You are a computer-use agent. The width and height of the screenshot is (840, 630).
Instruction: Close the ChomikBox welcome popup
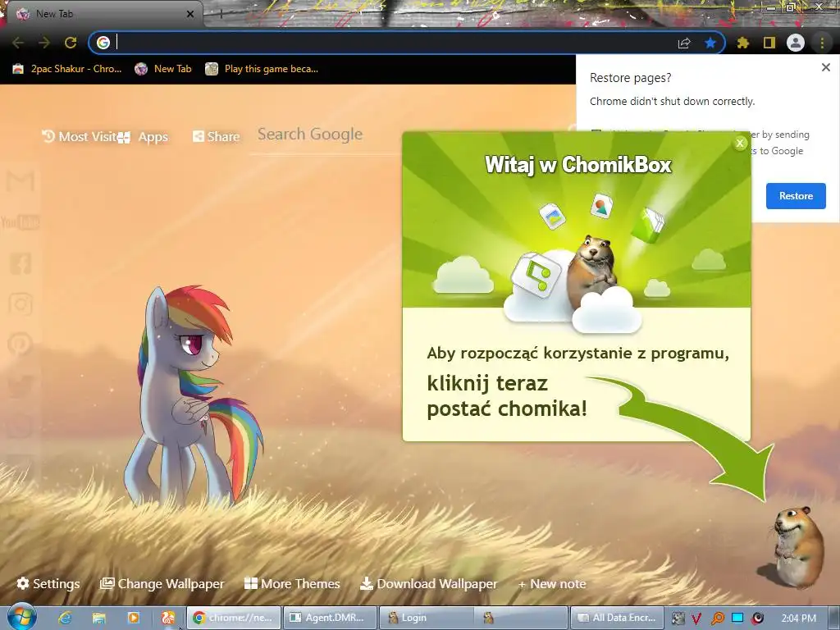[740, 143]
